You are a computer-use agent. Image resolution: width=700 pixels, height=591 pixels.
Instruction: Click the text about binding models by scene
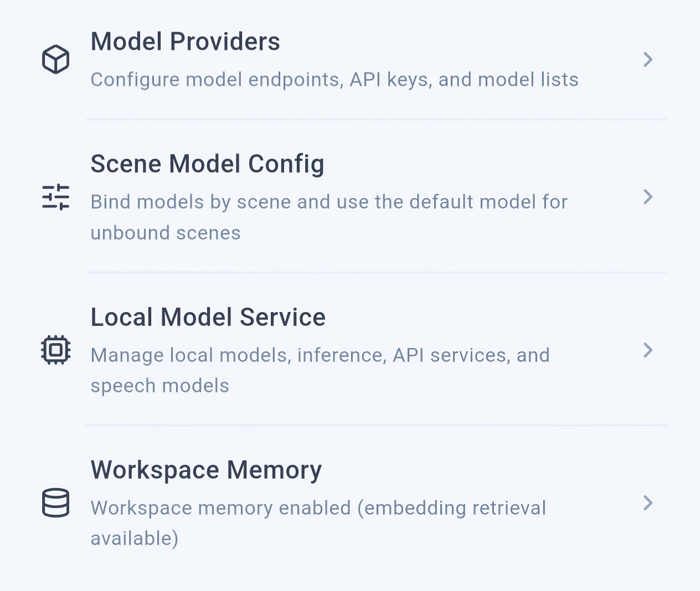pyautogui.click(x=328, y=201)
